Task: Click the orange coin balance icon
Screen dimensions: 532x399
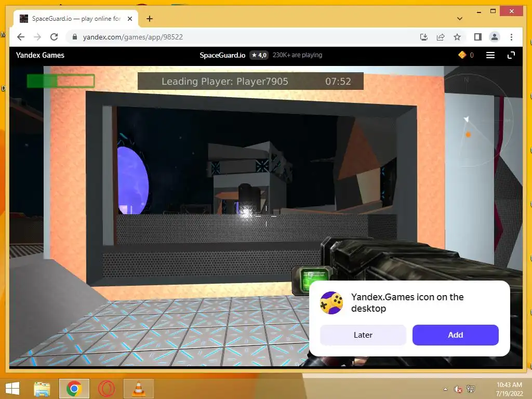Action: (x=462, y=55)
